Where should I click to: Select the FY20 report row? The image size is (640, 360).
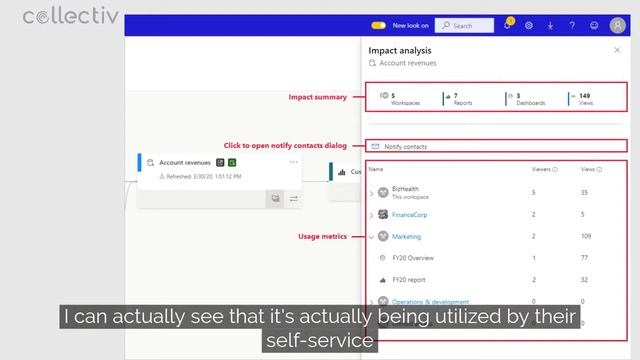coord(496,280)
